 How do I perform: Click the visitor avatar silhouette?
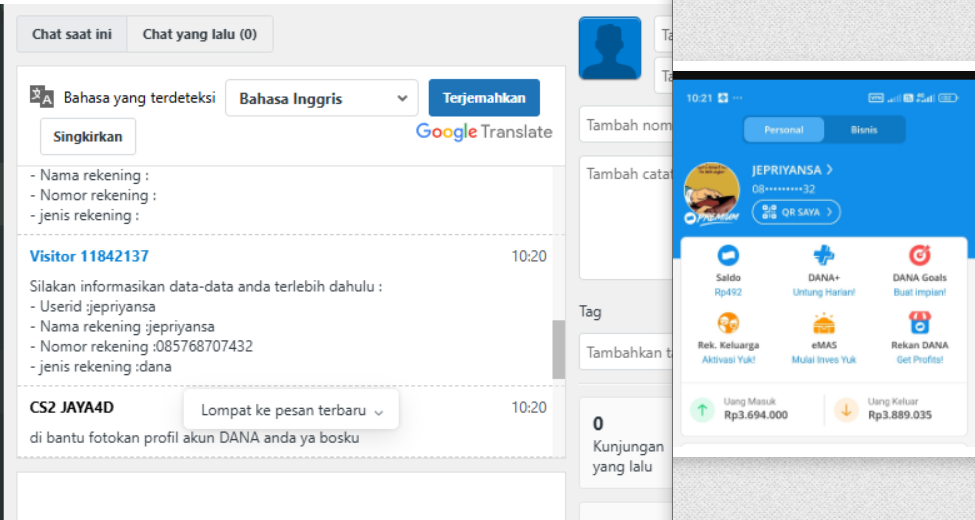coord(609,49)
